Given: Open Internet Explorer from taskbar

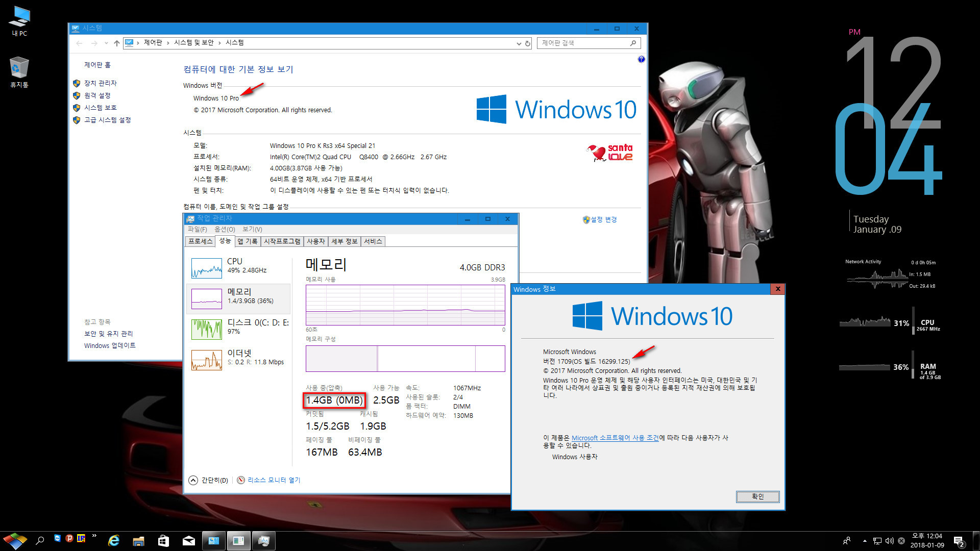Looking at the screenshot, I should pos(114,541).
